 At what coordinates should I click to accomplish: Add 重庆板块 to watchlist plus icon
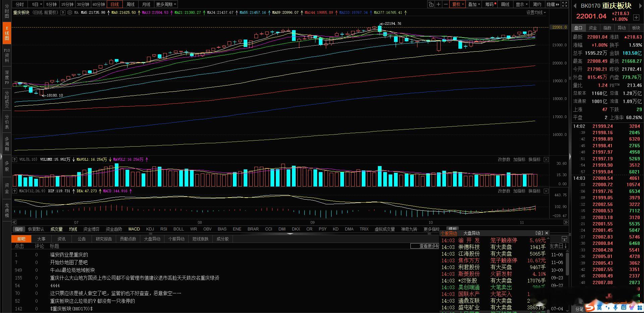[x=636, y=17]
